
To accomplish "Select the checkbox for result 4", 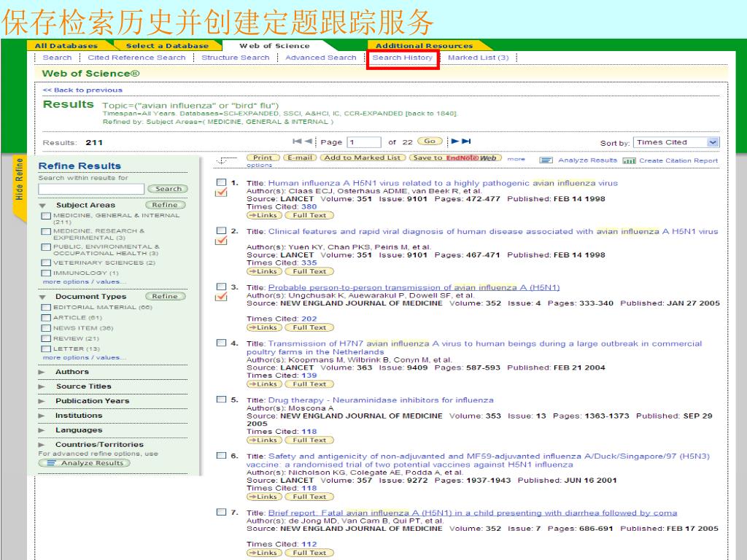I will [x=221, y=343].
